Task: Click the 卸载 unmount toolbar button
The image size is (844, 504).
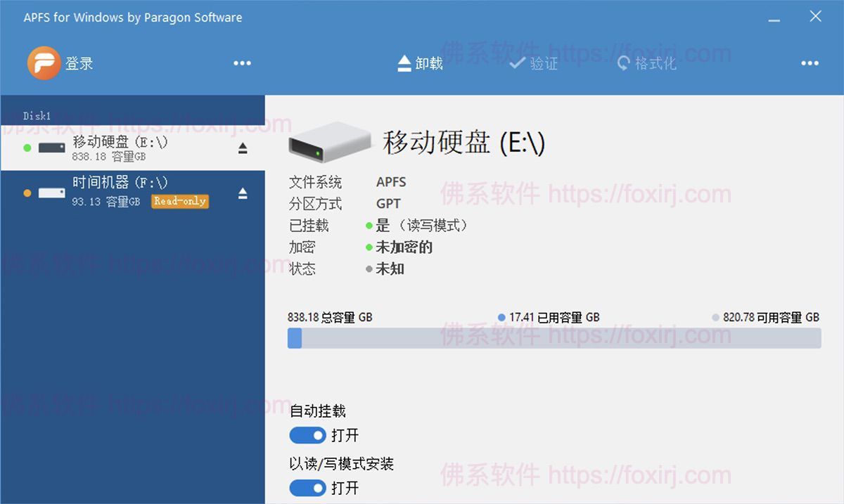Action: coord(420,63)
